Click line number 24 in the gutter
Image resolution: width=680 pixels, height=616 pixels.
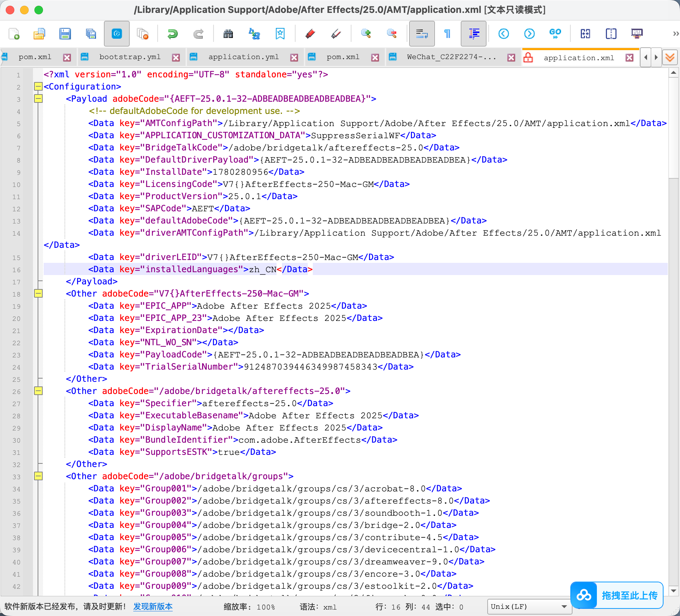click(16, 367)
